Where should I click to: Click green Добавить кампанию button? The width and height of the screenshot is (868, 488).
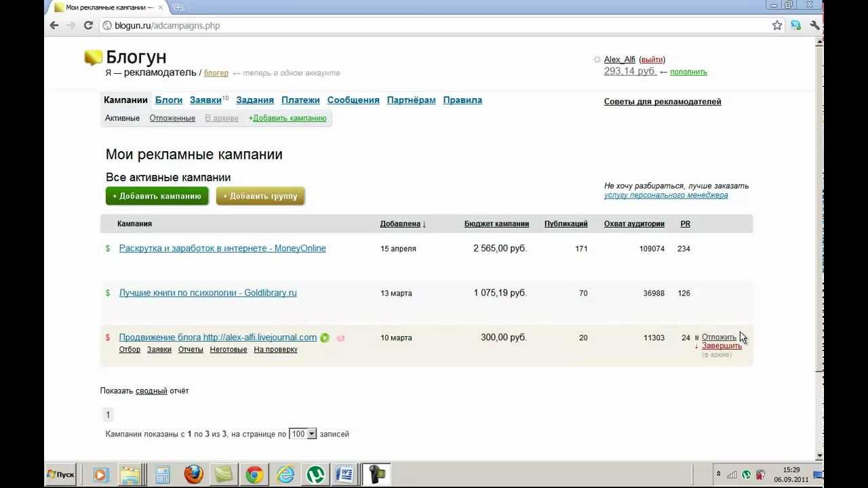tap(157, 196)
